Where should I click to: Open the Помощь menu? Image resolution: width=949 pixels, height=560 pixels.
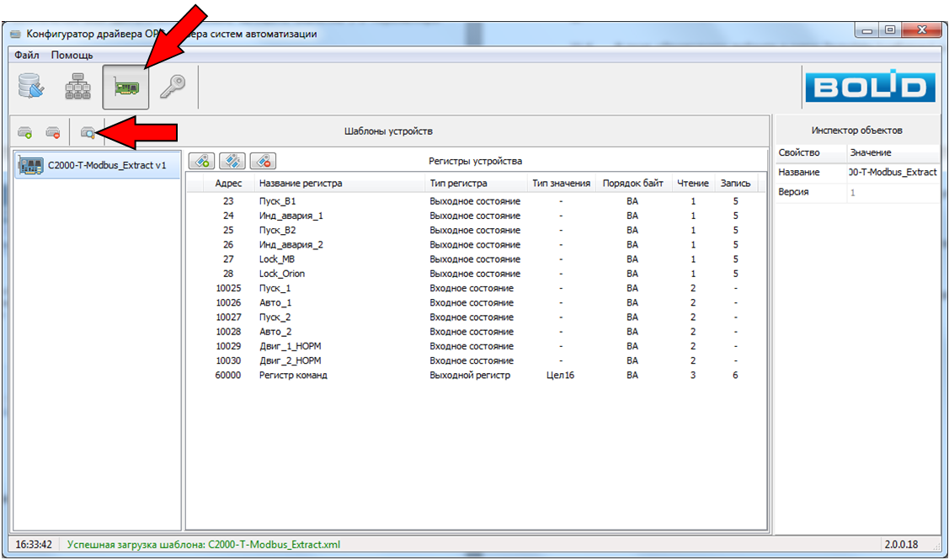coord(72,55)
